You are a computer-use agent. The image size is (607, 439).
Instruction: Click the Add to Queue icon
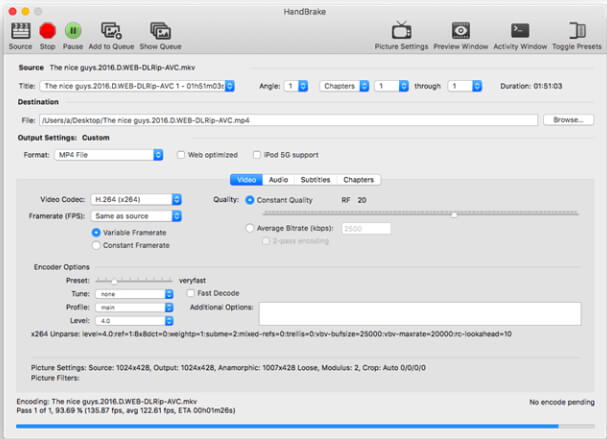pyautogui.click(x=111, y=32)
